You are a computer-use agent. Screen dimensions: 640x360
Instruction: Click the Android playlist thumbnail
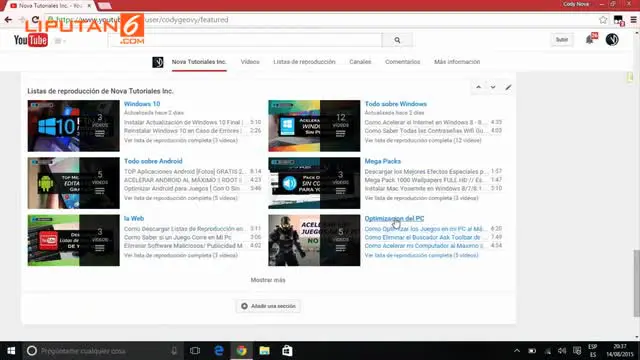73,183
